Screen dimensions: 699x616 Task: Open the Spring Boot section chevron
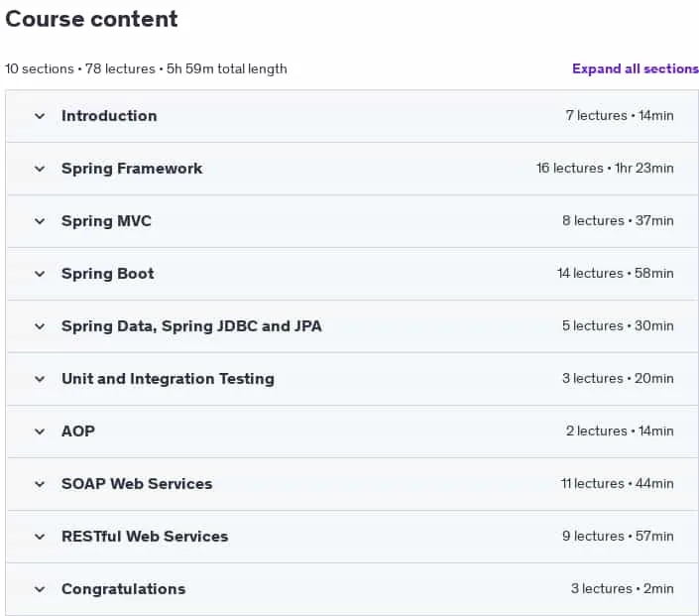[40, 274]
